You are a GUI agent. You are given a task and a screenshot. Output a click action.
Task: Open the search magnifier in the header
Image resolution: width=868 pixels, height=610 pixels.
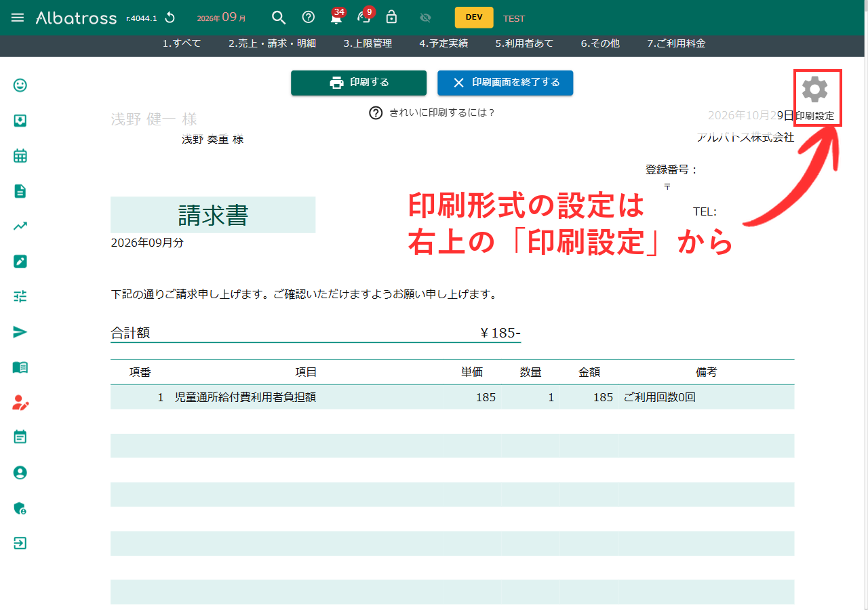point(278,18)
